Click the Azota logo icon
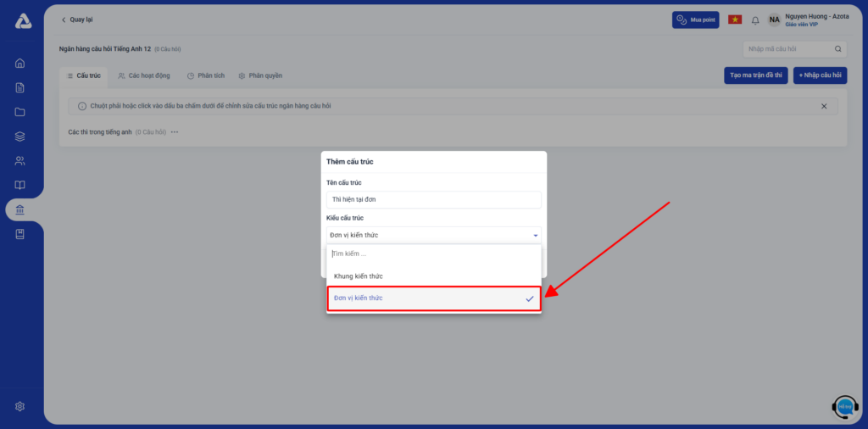 [x=23, y=22]
